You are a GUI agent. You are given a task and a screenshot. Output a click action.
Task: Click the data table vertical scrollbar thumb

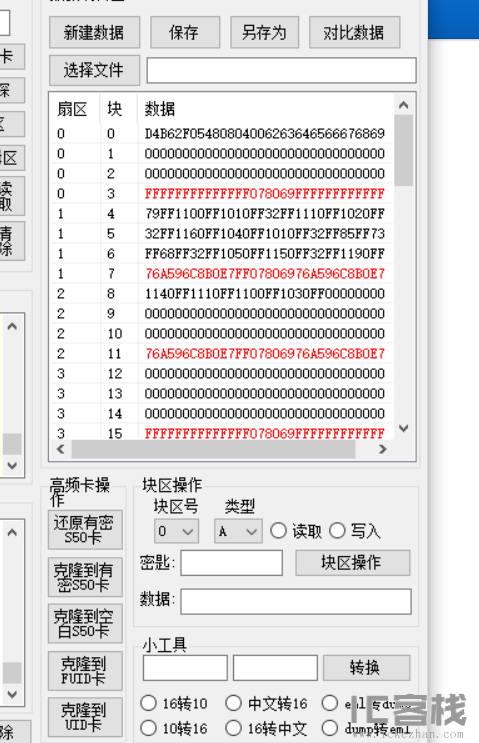[x=404, y=150]
